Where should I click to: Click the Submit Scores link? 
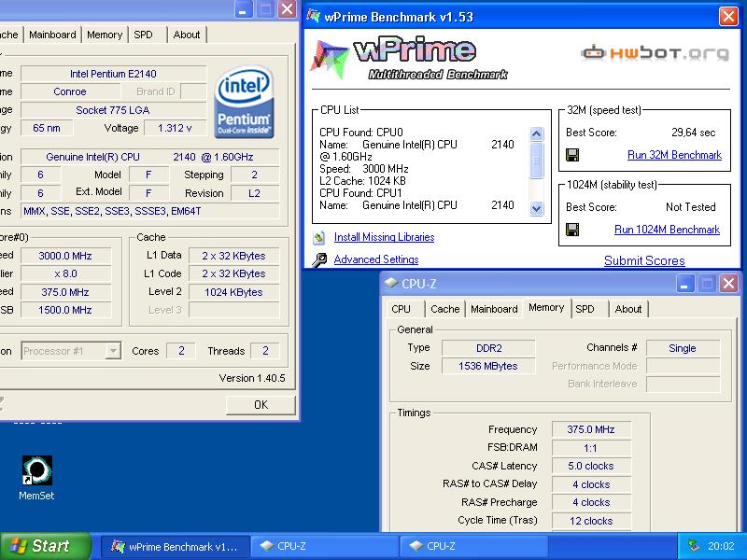pyautogui.click(x=644, y=261)
